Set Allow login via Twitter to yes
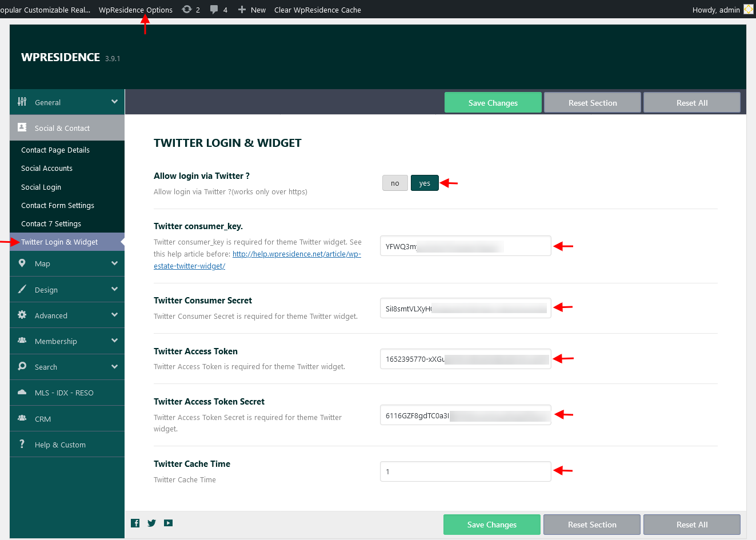The image size is (756, 540). click(x=425, y=183)
